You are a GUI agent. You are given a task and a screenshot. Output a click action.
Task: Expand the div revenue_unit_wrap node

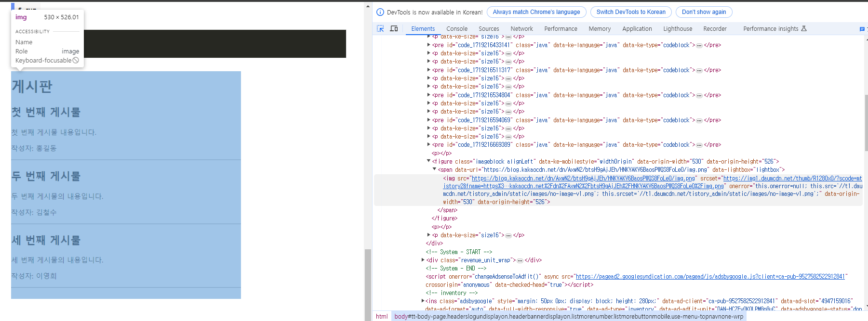pos(423,260)
